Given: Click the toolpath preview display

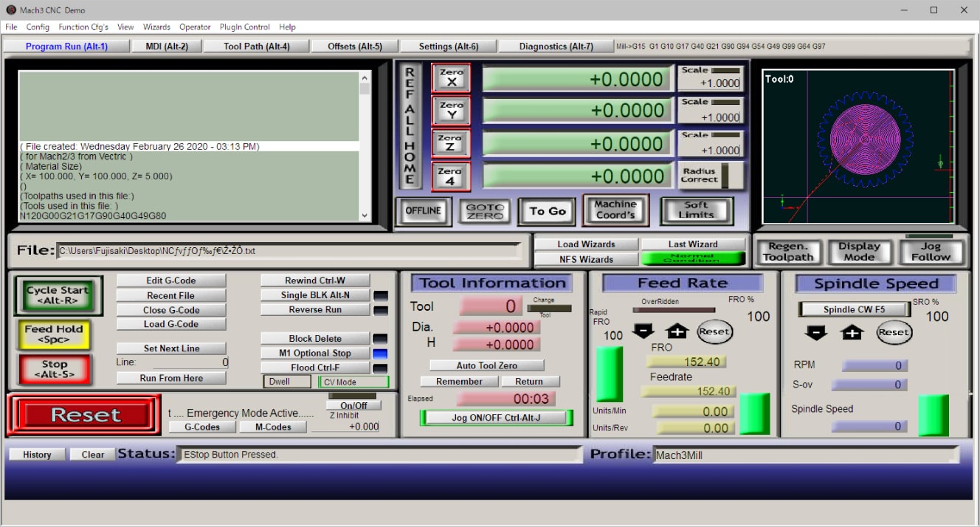Looking at the screenshot, I should [858, 146].
